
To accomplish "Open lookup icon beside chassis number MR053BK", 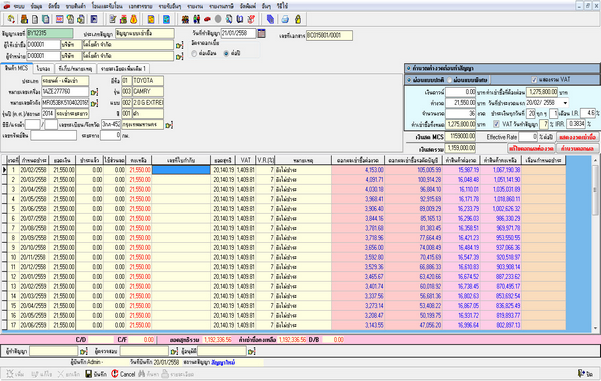I will click(x=94, y=103).
